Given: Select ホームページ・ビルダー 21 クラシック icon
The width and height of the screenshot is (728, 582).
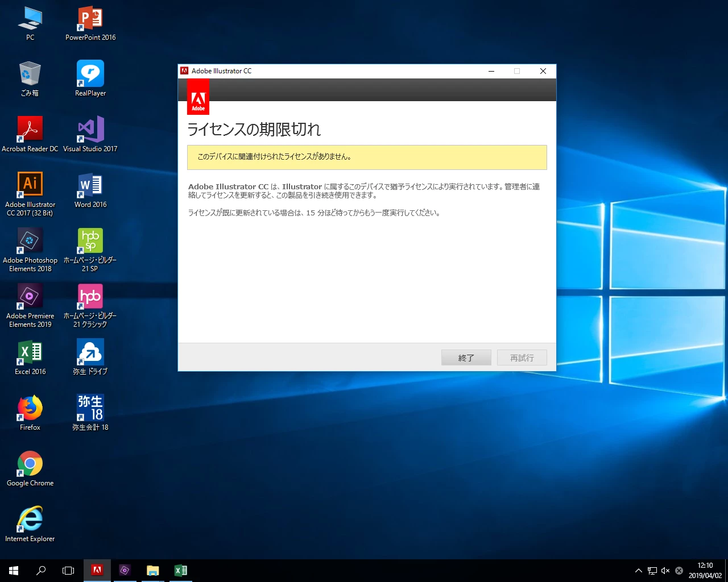Looking at the screenshot, I should (90, 306).
